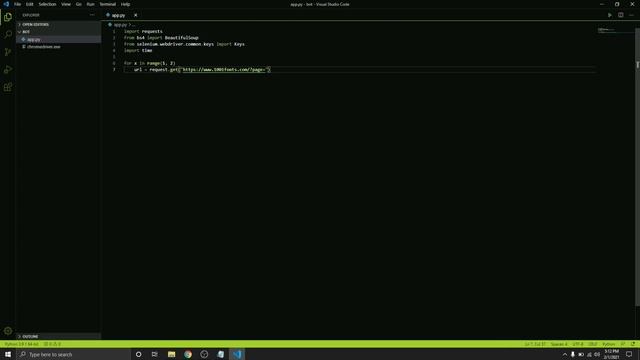Open errors and warnings count in status bar
Image resolution: width=640 pixels, height=360 pixels.
click(x=52, y=344)
